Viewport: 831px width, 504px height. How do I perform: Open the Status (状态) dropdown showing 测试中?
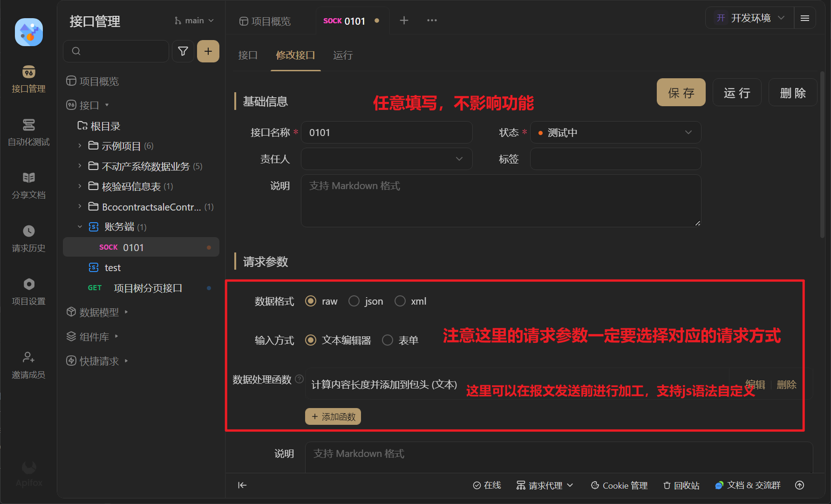(615, 133)
